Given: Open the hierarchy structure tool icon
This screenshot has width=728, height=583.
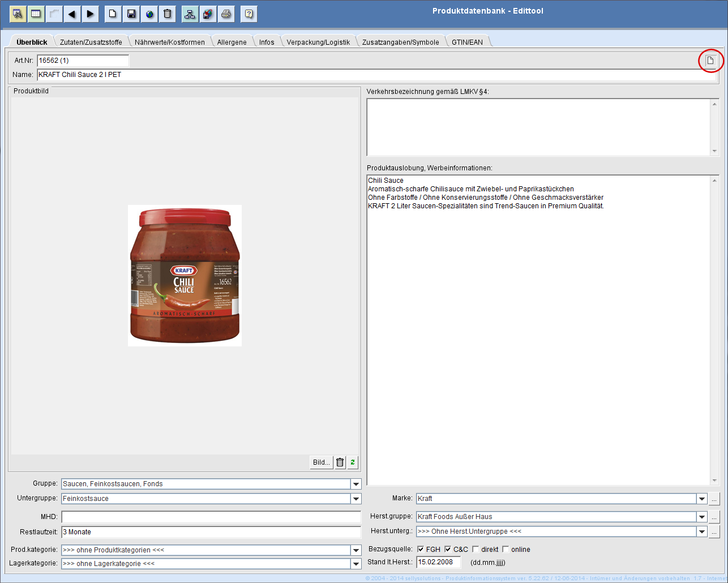Looking at the screenshot, I should pyautogui.click(x=190, y=14).
